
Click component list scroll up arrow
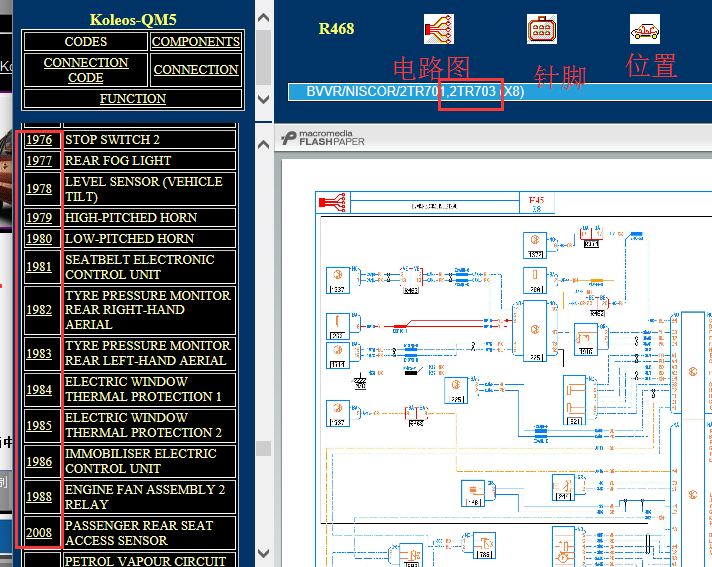pos(263,144)
